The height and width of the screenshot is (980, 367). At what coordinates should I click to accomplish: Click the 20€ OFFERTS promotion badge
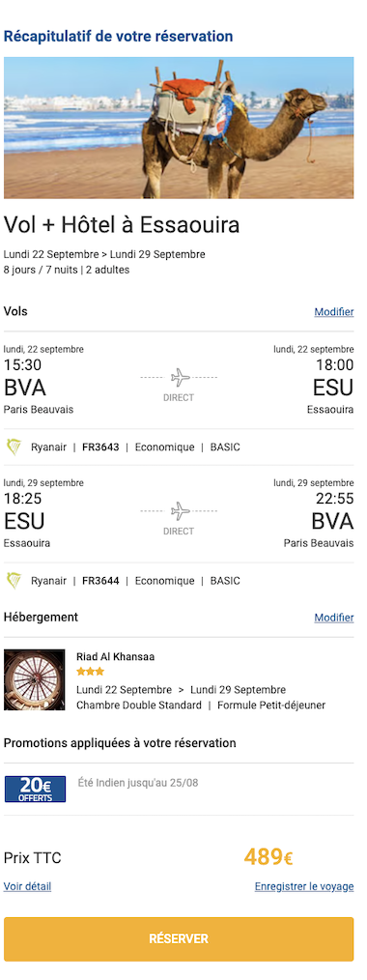(35, 789)
